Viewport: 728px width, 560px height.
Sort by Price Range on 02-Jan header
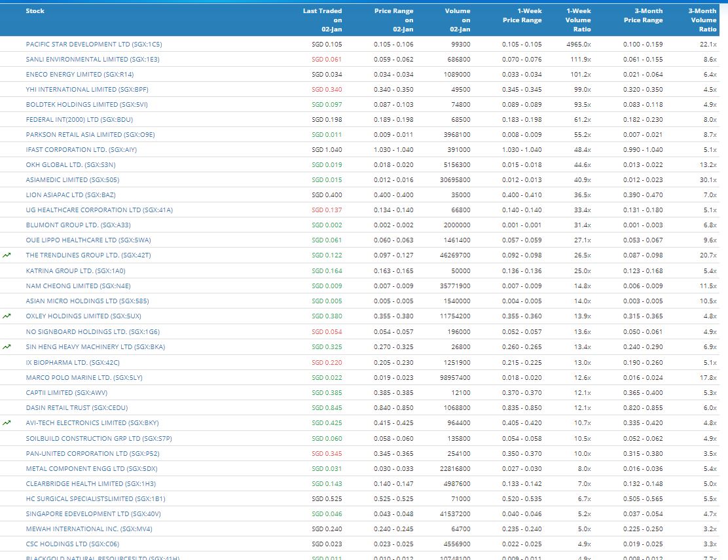pos(393,20)
